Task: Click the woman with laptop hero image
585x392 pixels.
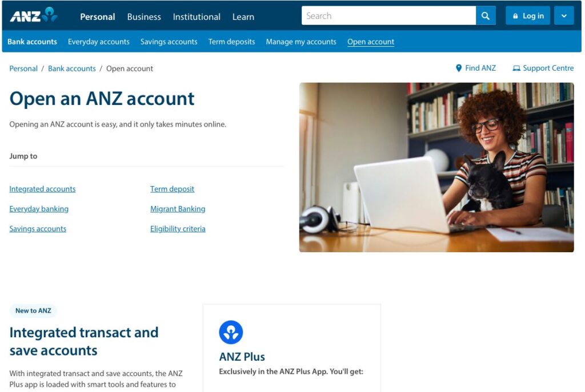Action: (x=436, y=167)
